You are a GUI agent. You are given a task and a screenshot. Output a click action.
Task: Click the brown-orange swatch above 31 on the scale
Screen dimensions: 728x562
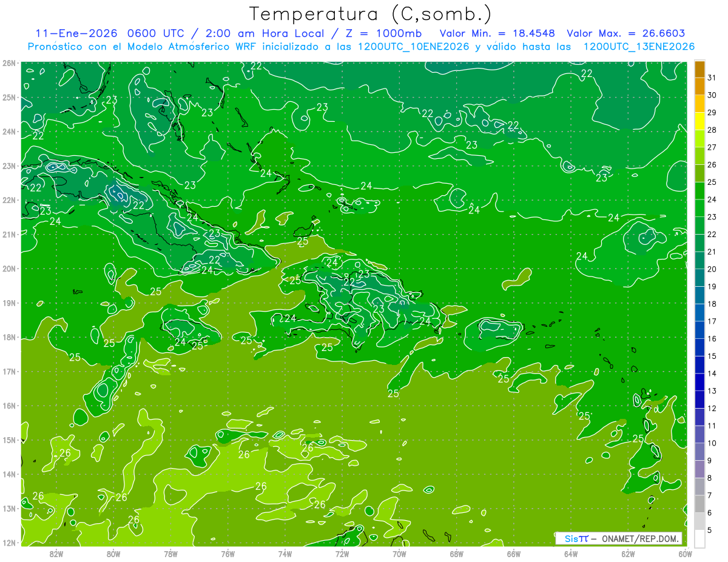click(699, 69)
